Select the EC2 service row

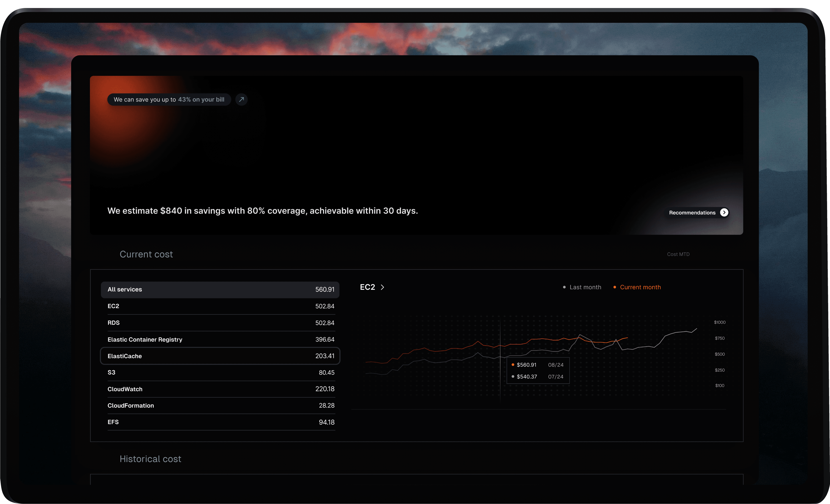(220, 306)
